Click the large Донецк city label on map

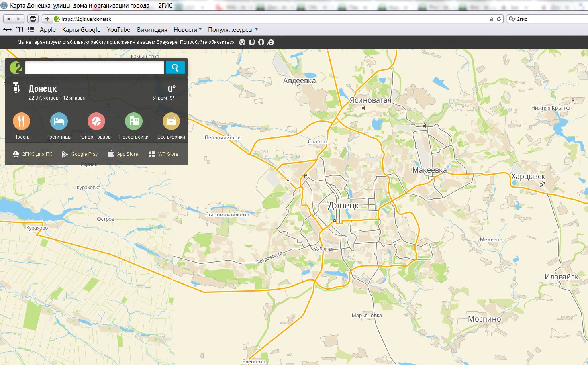click(x=343, y=205)
